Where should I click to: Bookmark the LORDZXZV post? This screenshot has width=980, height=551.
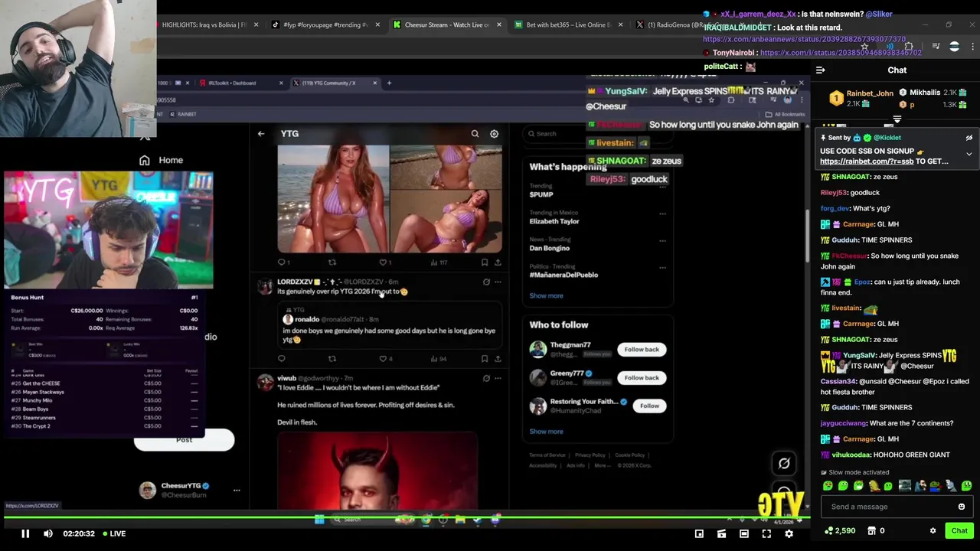click(484, 358)
